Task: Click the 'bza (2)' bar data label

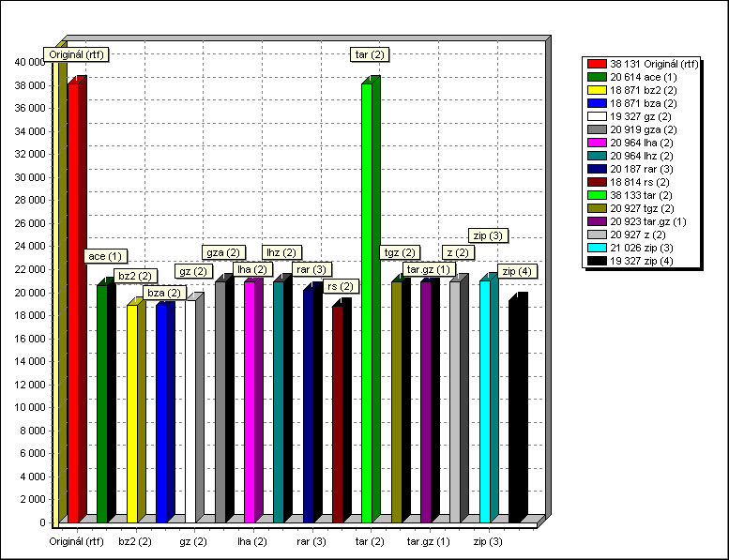Action: pyautogui.click(x=164, y=293)
